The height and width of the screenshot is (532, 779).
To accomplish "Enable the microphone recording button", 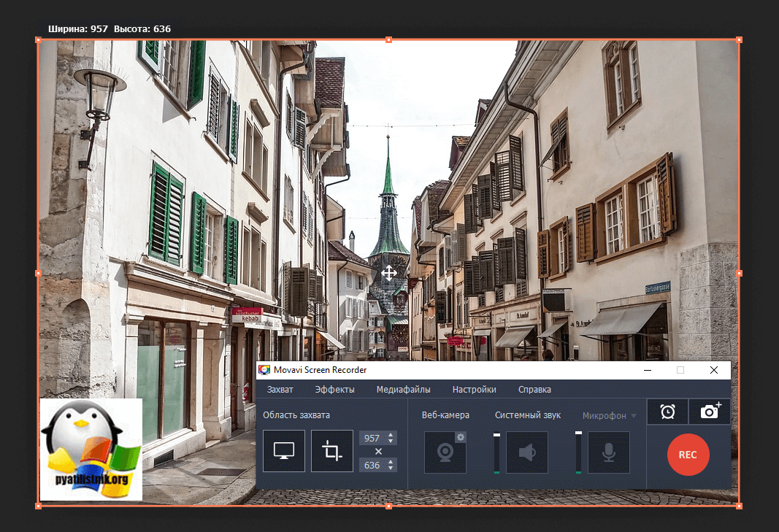I will tap(608, 453).
